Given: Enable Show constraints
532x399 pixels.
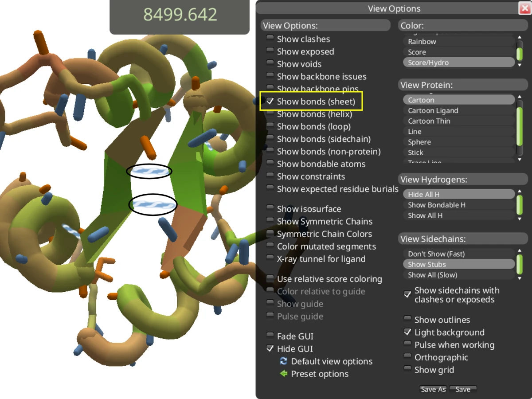Looking at the screenshot, I should click(270, 176).
